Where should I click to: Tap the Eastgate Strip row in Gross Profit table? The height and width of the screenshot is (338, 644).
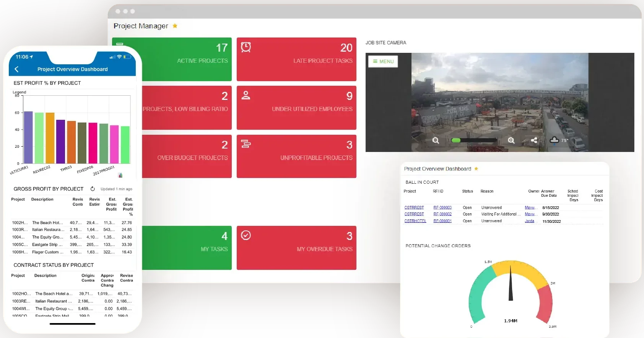point(72,245)
